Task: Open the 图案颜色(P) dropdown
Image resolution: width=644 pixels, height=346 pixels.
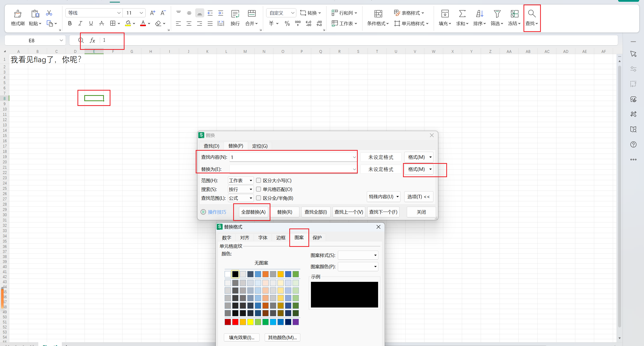Action: (358, 266)
